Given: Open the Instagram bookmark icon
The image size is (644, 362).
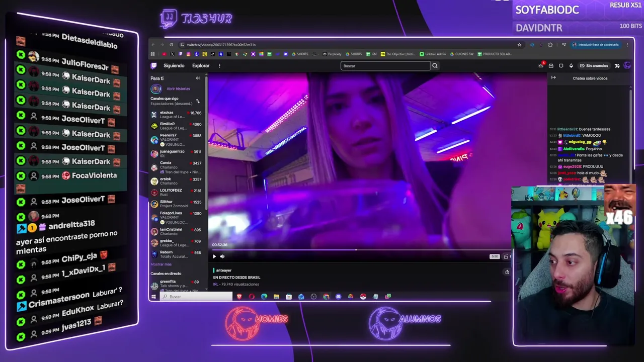Looking at the screenshot, I should tap(189, 54).
